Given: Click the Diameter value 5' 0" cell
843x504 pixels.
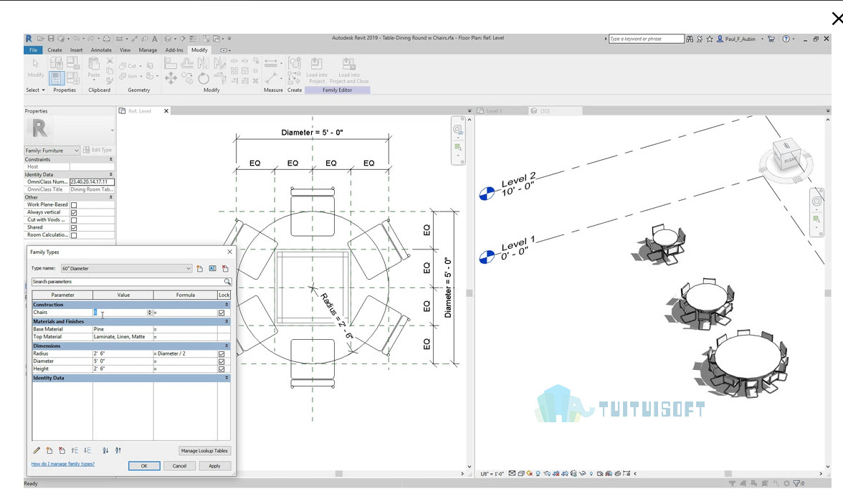Looking at the screenshot, I should [x=123, y=361].
